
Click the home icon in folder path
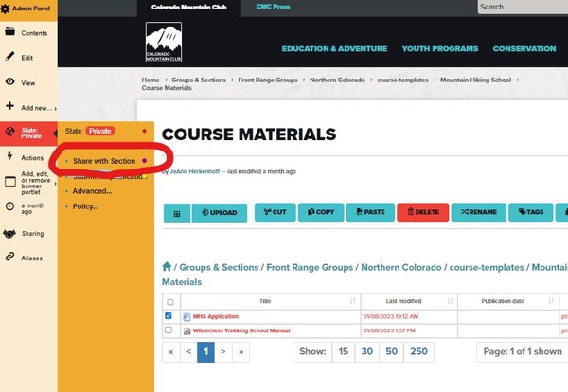[x=167, y=267]
